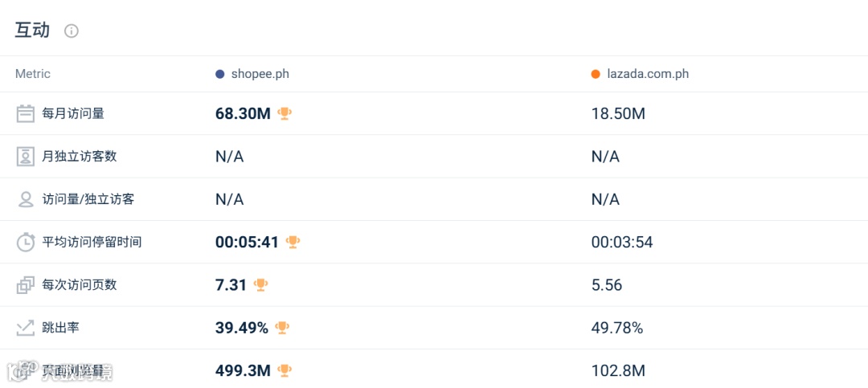Click the stacked pages icon for 每次访问页数
This screenshot has width=868, height=388.
coord(26,284)
